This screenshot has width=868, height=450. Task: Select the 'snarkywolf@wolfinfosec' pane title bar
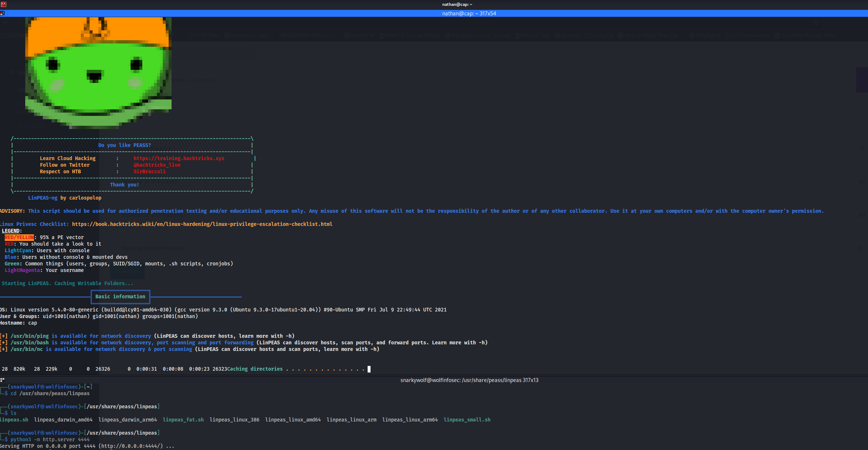[x=434, y=380]
